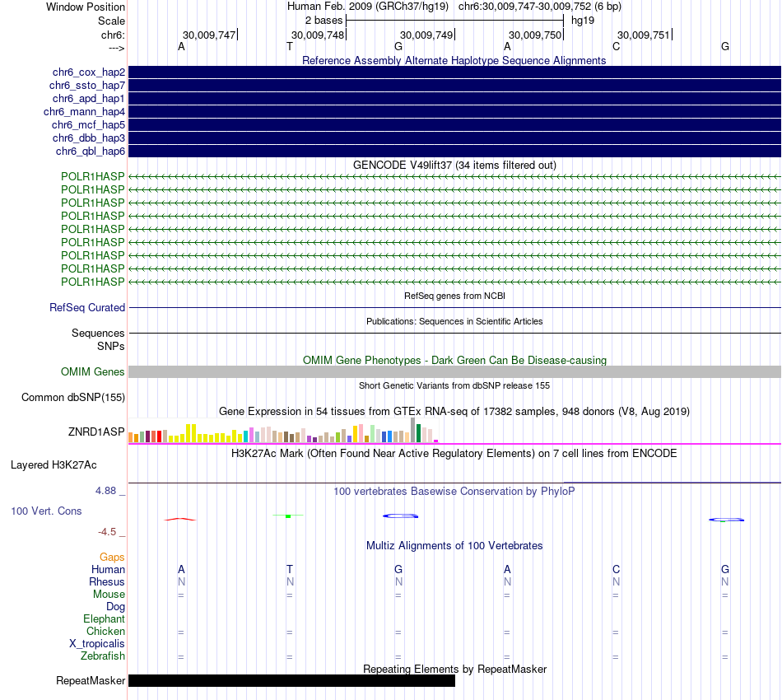Image resolution: width=782 pixels, height=700 pixels.
Task: Click Publications: Sequences in Scientific Articles title
Action: (454, 321)
